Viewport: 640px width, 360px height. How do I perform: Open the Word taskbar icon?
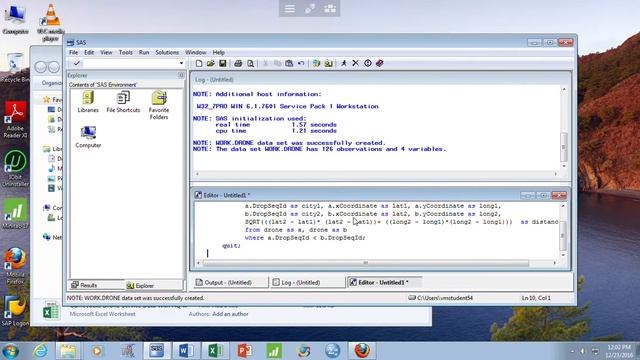pyautogui.click(x=186, y=351)
